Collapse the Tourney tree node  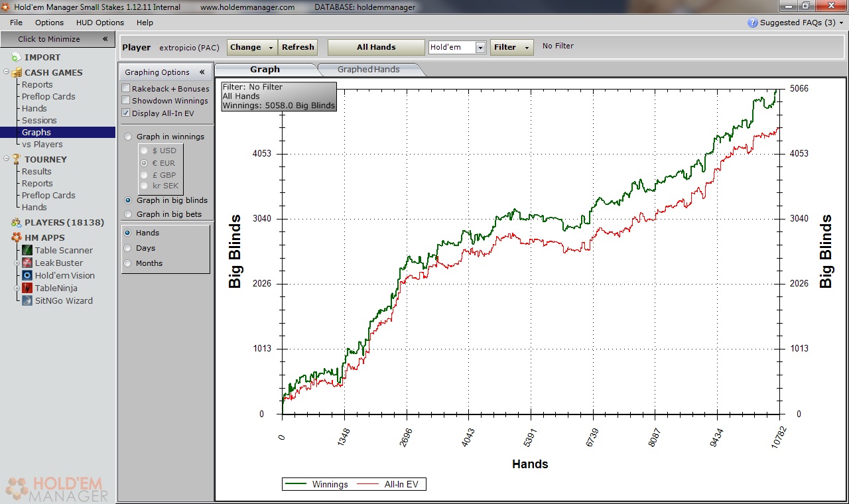7,159
